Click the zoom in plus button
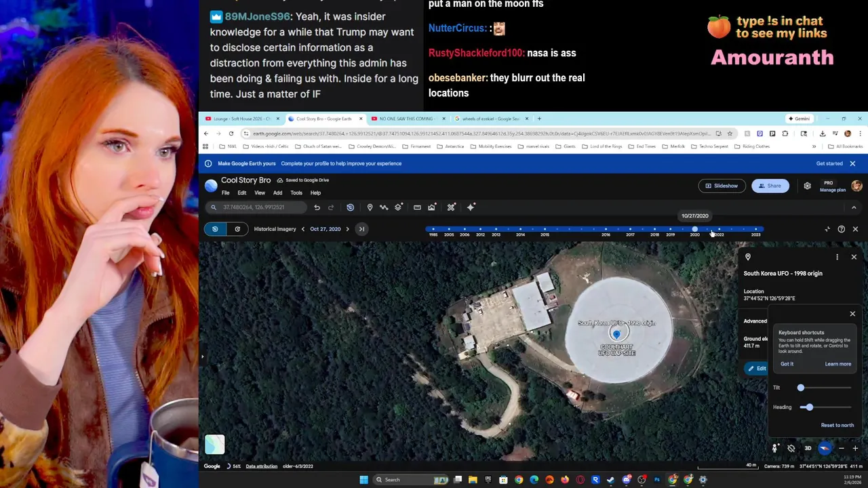Screen dimensions: 868x488 855,448
